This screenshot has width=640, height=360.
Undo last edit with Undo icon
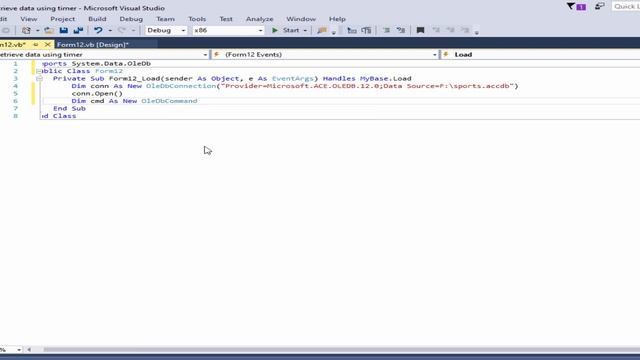pos(98,30)
